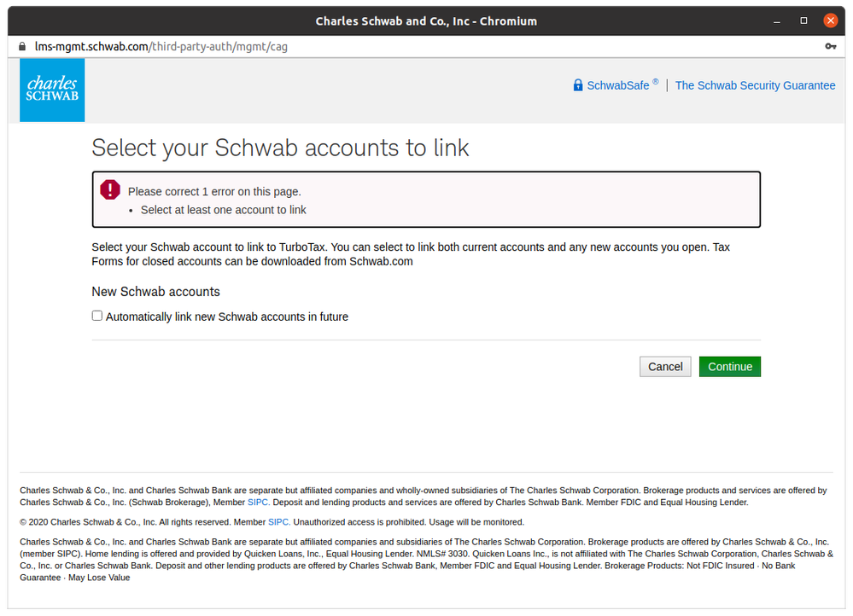Open the SIPC link in the first disclosure paragraph
This screenshot has width=853, height=616.
pyautogui.click(x=259, y=503)
